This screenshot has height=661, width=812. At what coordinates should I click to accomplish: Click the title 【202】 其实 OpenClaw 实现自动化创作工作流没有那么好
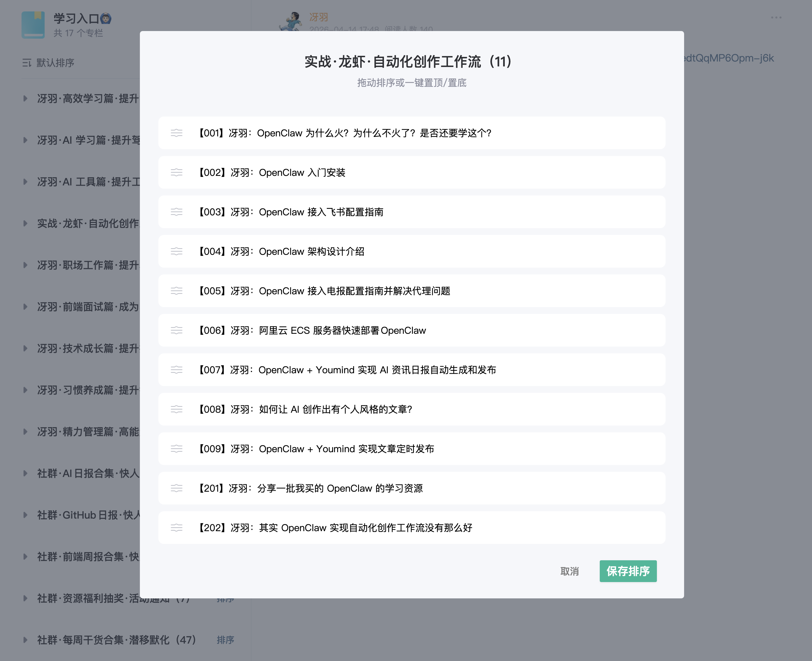point(334,528)
